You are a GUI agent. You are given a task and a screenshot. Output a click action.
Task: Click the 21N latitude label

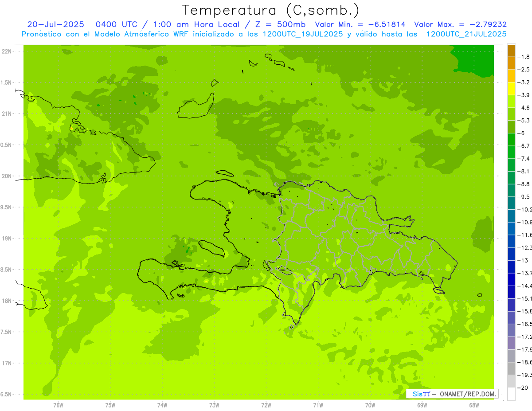[x=7, y=114]
